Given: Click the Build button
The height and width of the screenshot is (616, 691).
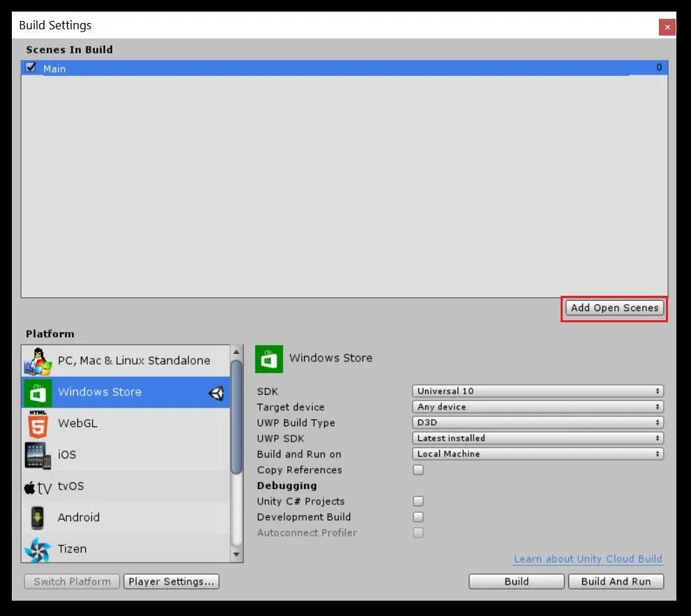Looking at the screenshot, I should tap(517, 582).
